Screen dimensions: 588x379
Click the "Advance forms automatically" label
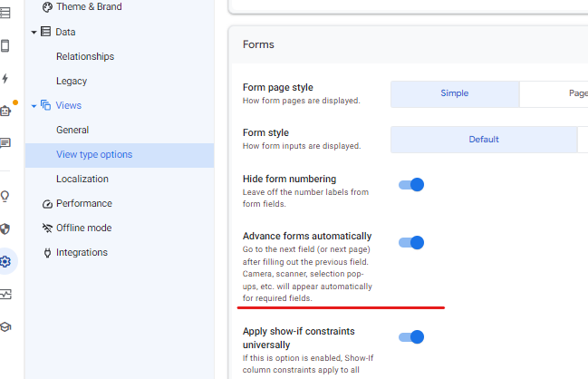(x=307, y=236)
